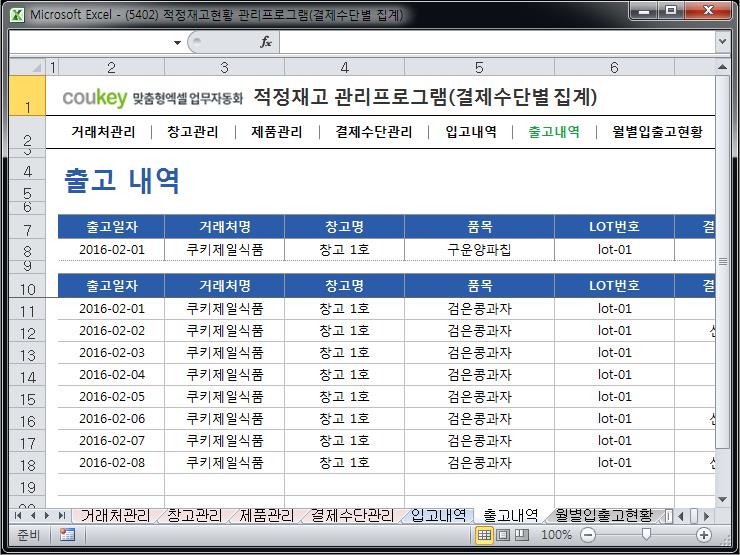The image size is (740, 555).
Task: Select 검은콩과자 cell in row 17
Action: pos(479,440)
